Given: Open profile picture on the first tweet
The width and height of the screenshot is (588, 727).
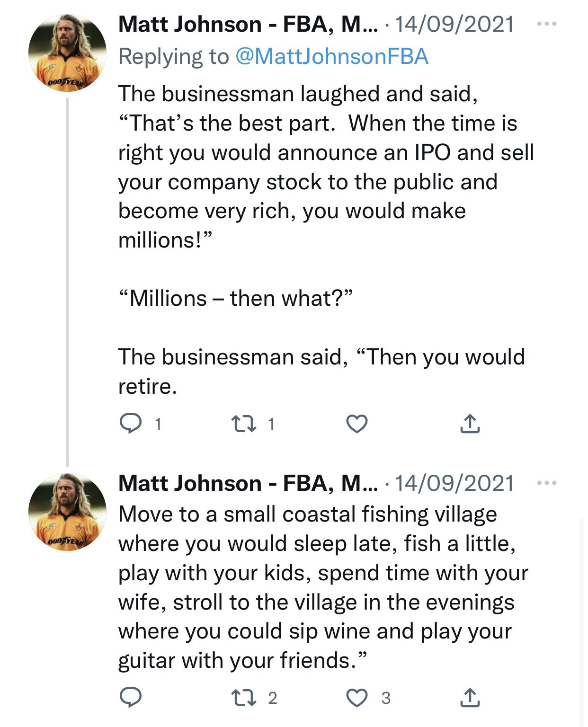Looking at the screenshot, I should [x=67, y=53].
